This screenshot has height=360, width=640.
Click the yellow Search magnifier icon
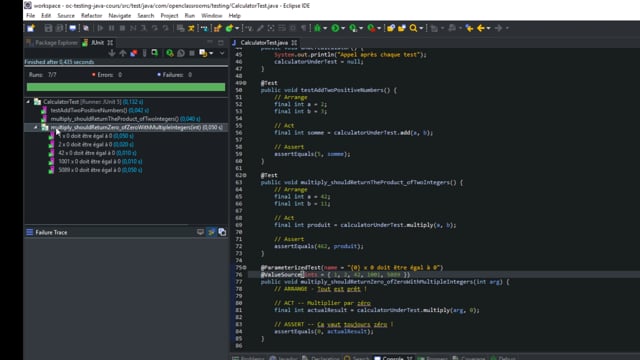tap(413, 28)
